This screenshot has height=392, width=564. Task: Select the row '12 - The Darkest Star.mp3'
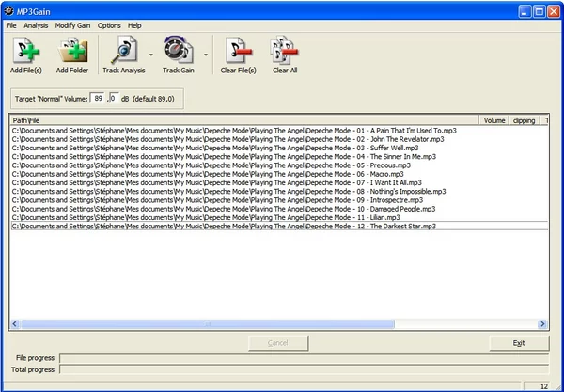point(279,226)
